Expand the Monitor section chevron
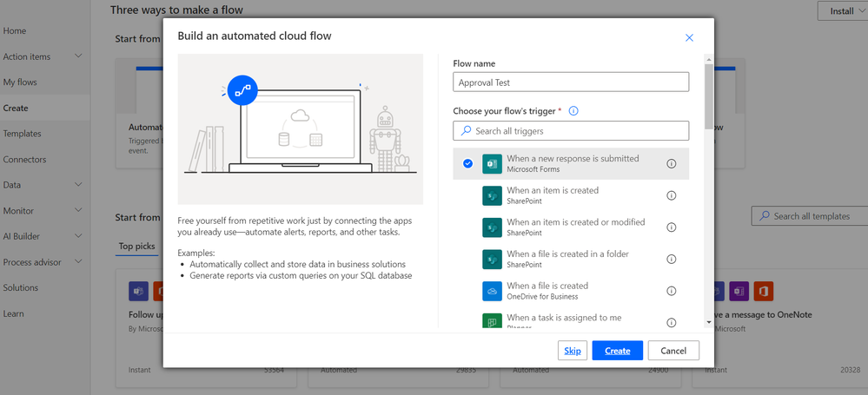Image resolution: width=868 pixels, height=395 pixels. [78, 210]
